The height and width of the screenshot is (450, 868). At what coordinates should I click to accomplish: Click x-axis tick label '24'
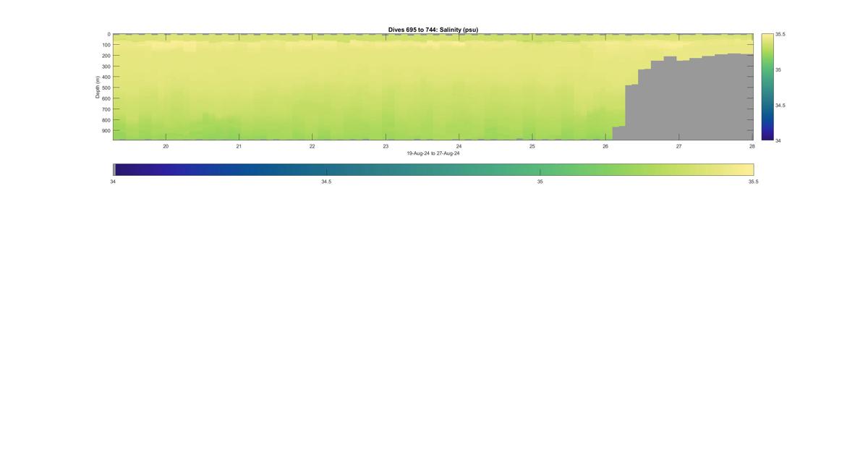[x=459, y=146]
